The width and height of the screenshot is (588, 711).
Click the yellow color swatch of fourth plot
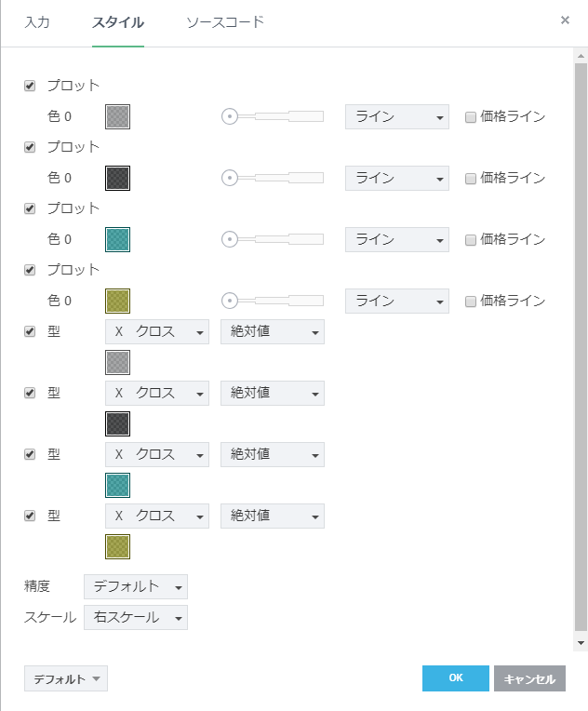[118, 301]
